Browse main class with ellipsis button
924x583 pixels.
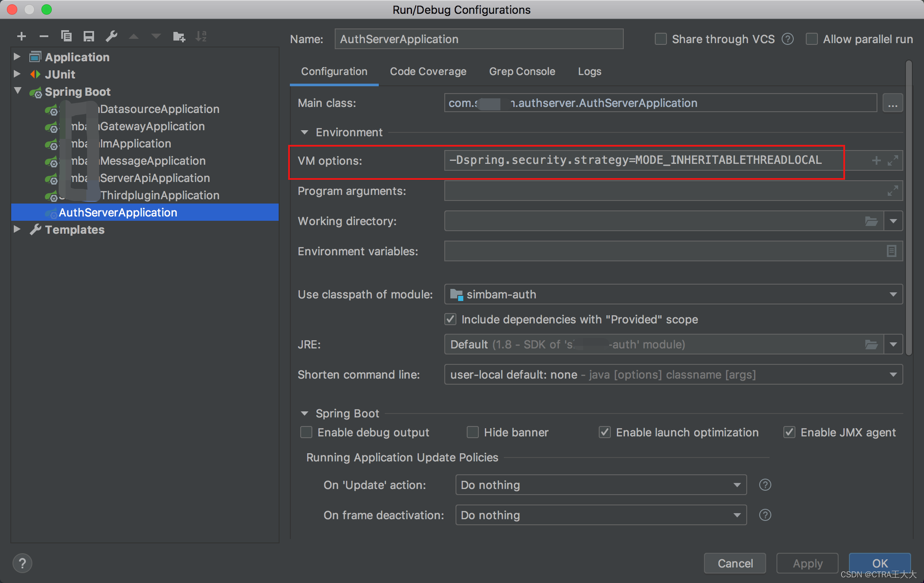pyautogui.click(x=893, y=103)
